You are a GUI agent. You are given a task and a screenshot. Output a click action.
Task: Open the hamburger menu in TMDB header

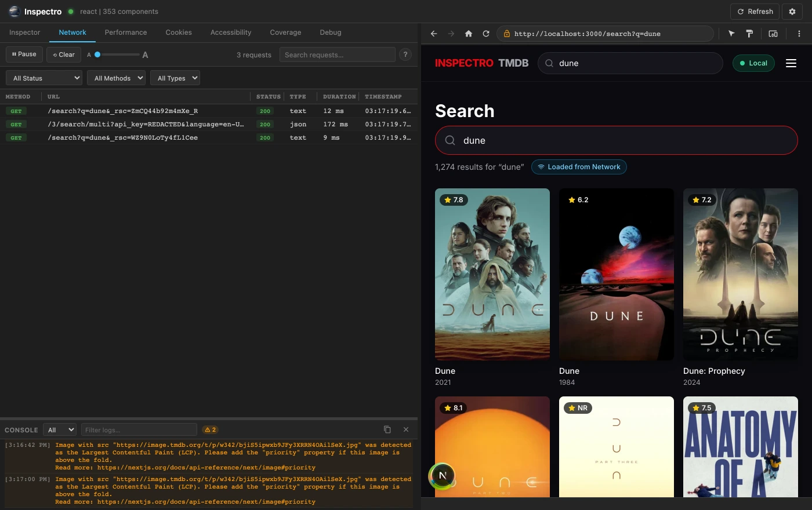click(x=791, y=63)
